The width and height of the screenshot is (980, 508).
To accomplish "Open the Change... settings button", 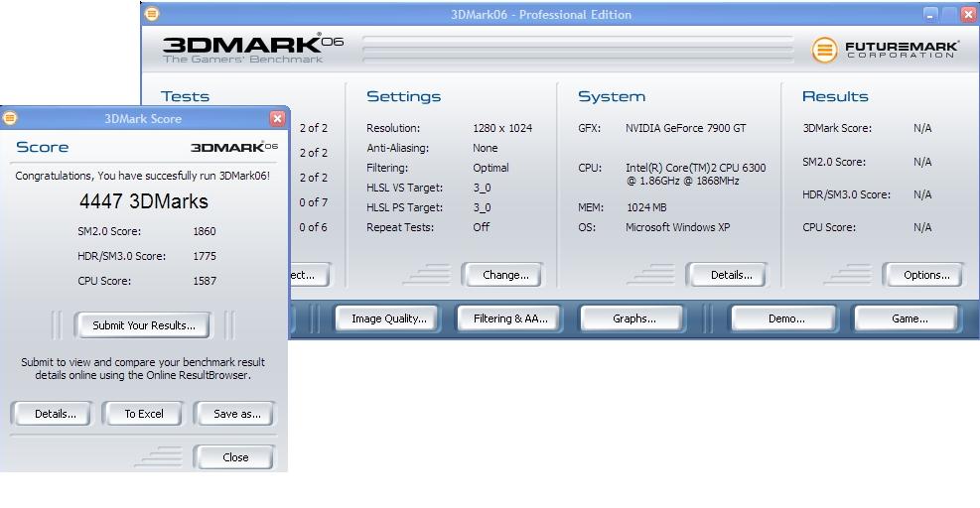I will (x=501, y=275).
